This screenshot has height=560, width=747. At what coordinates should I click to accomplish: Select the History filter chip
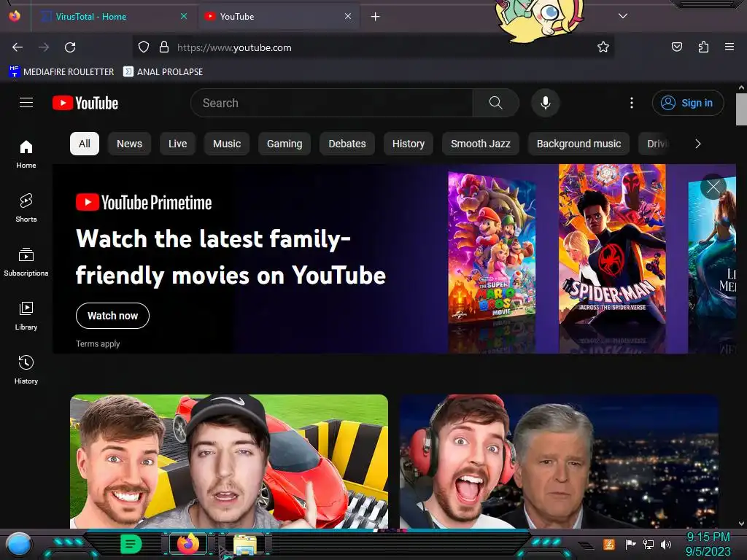coord(409,144)
